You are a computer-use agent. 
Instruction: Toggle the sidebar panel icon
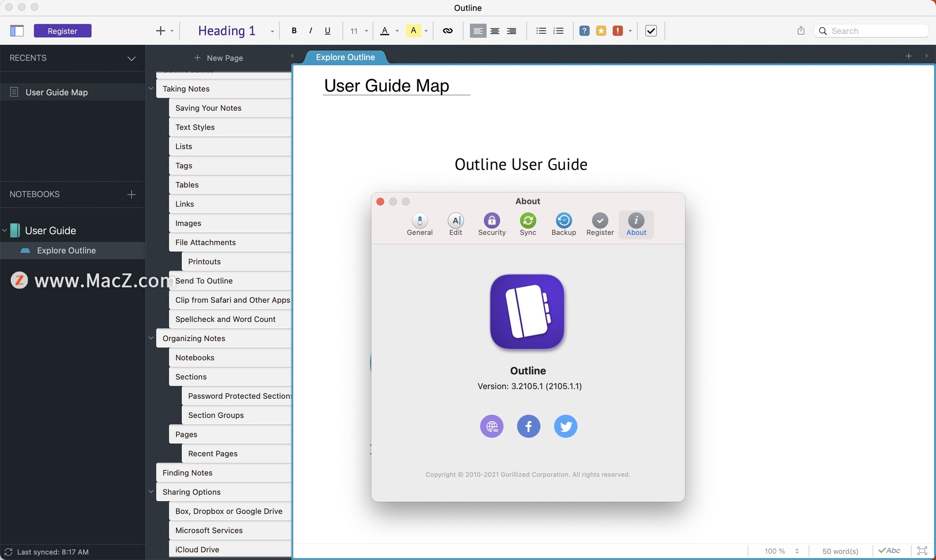tap(17, 31)
